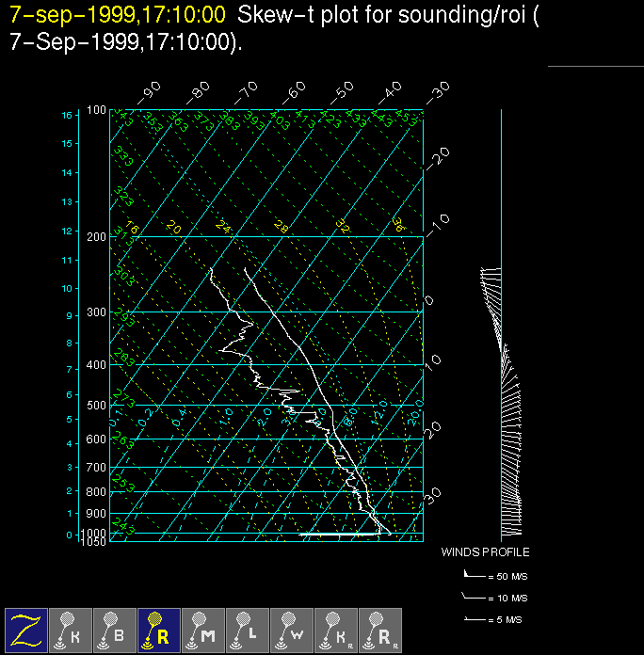Click the yellow Z icon
The width and height of the screenshot is (644, 655).
click(26, 630)
